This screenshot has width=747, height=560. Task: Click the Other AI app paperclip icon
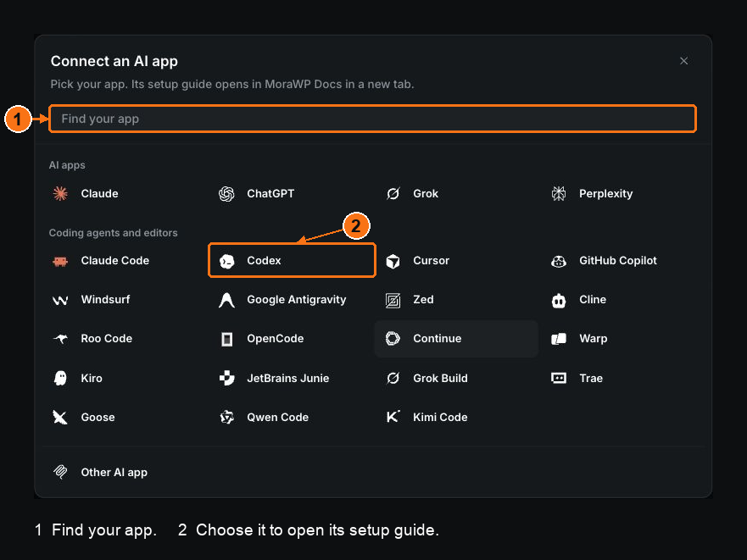[60, 472]
